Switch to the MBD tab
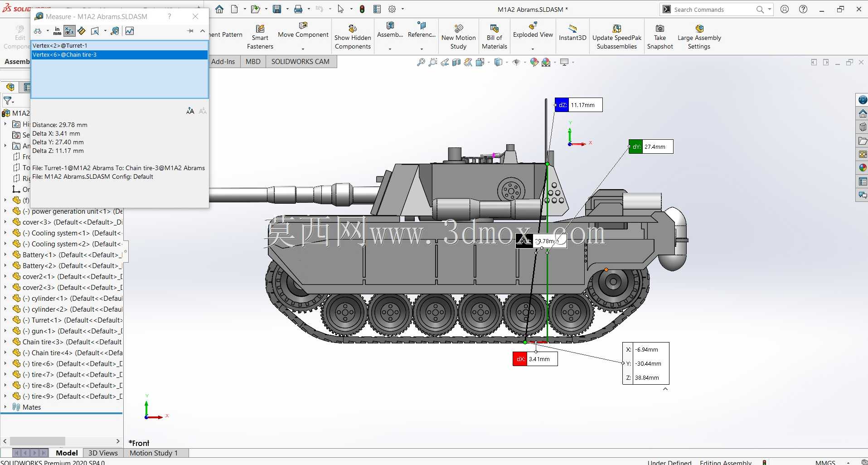 pos(253,62)
